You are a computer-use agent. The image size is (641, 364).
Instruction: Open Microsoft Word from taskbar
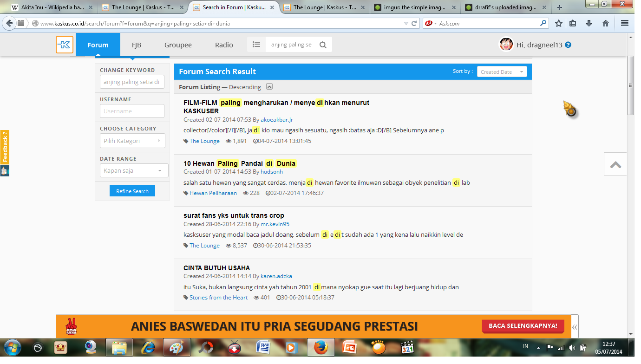click(264, 347)
